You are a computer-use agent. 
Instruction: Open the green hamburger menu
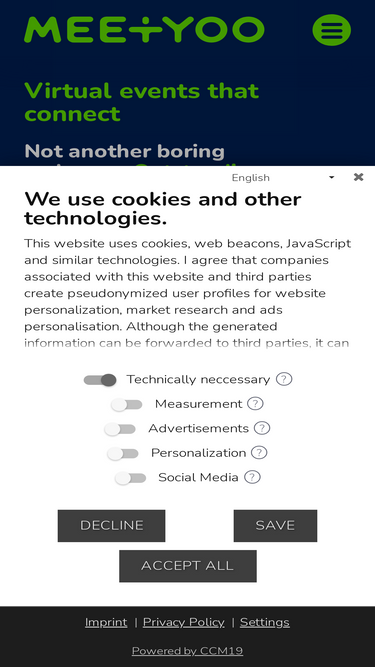tap(332, 30)
